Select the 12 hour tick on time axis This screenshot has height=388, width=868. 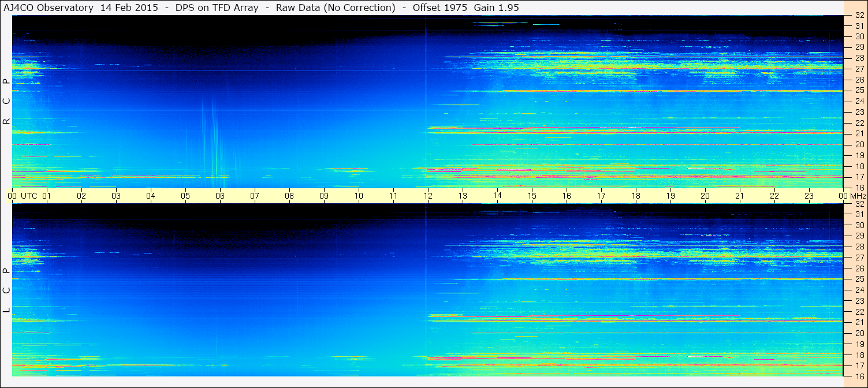tap(428, 196)
